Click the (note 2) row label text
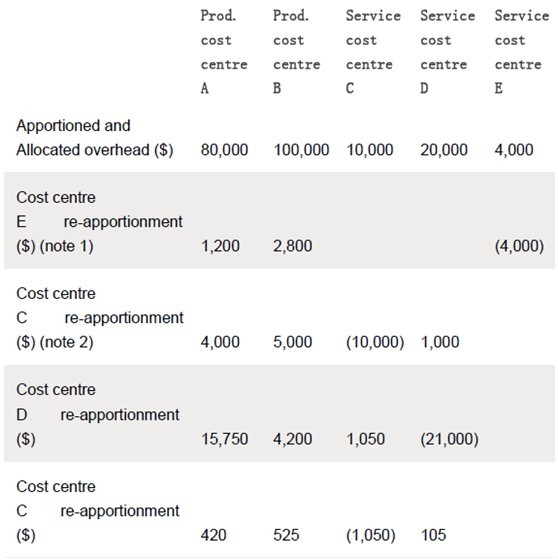Screen dimensions: 558x560 (x=66, y=342)
